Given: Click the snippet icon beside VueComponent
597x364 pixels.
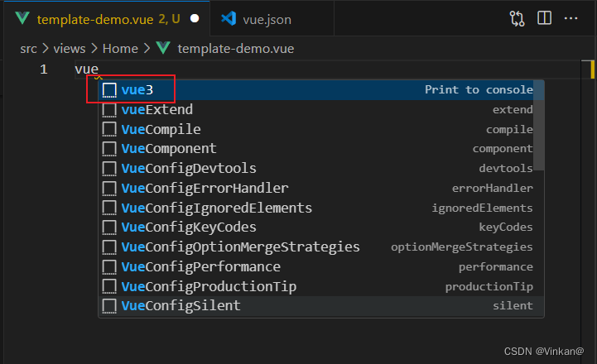Looking at the screenshot, I should coord(109,149).
